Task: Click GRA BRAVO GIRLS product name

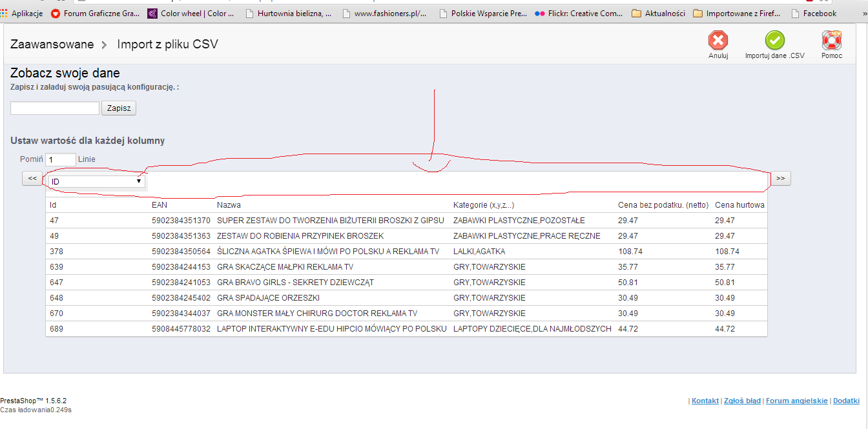Action: click(295, 283)
